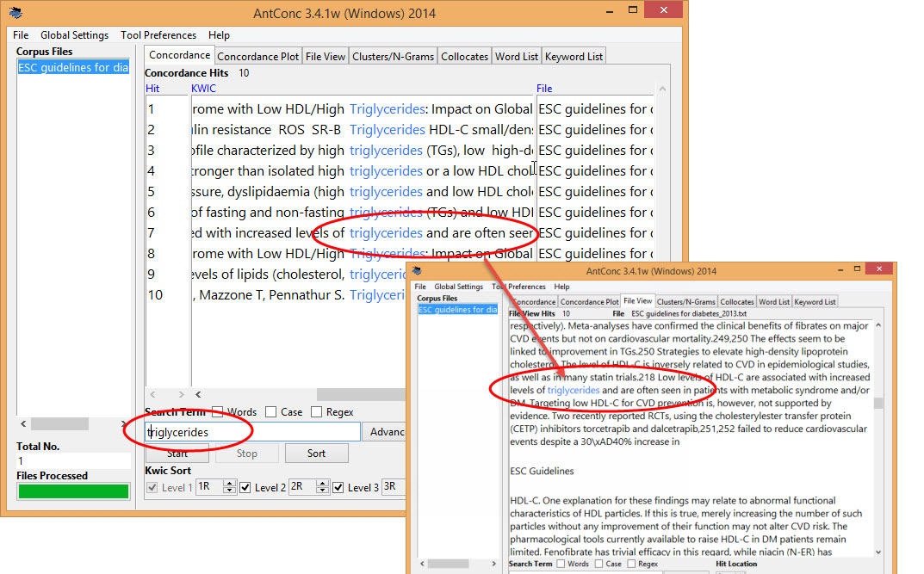
Task: Increase Level 1 sort value 1R
Action: click(229, 484)
